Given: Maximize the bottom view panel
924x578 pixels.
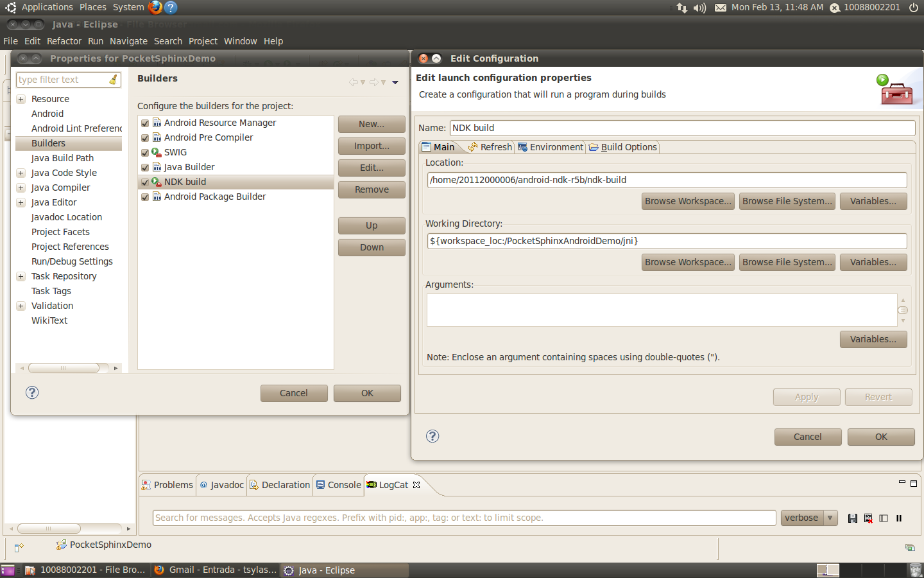Looking at the screenshot, I should pyautogui.click(x=914, y=483).
